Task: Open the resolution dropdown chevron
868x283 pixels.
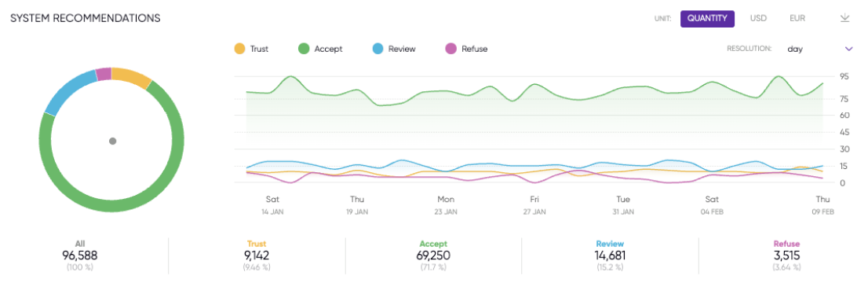Action: [848, 49]
